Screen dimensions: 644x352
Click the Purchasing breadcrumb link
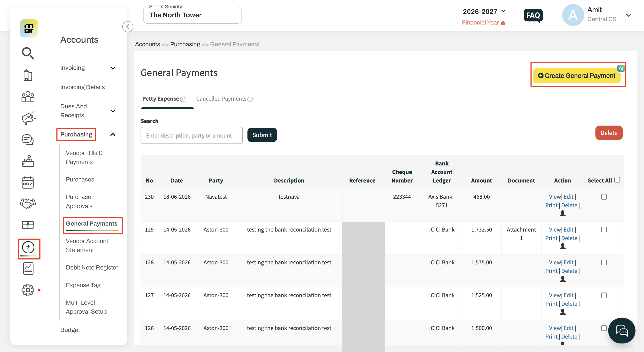(185, 44)
